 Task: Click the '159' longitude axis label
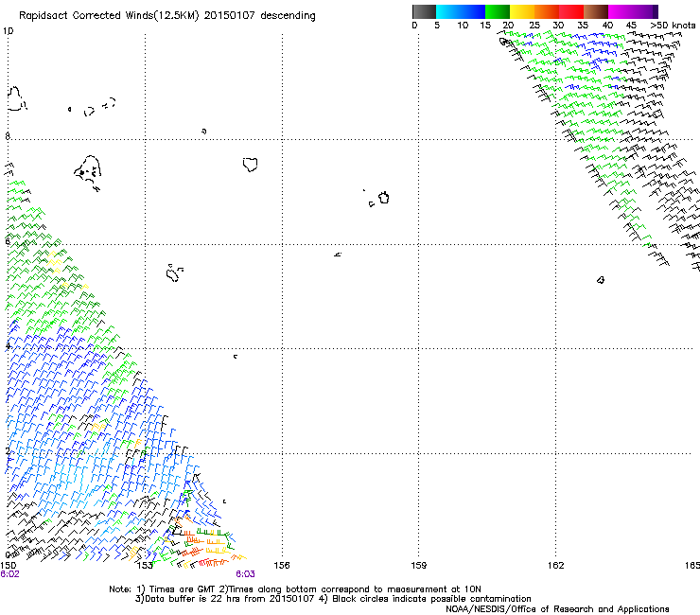[418, 566]
